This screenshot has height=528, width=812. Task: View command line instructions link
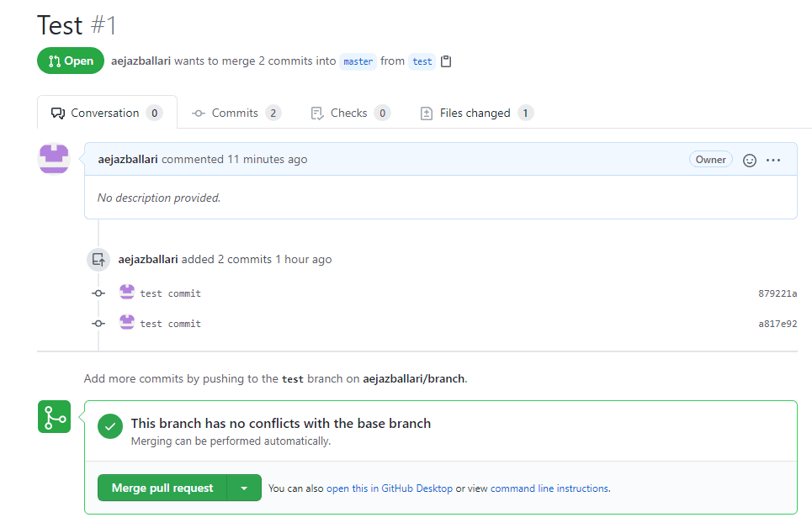pyautogui.click(x=550, y=488)
